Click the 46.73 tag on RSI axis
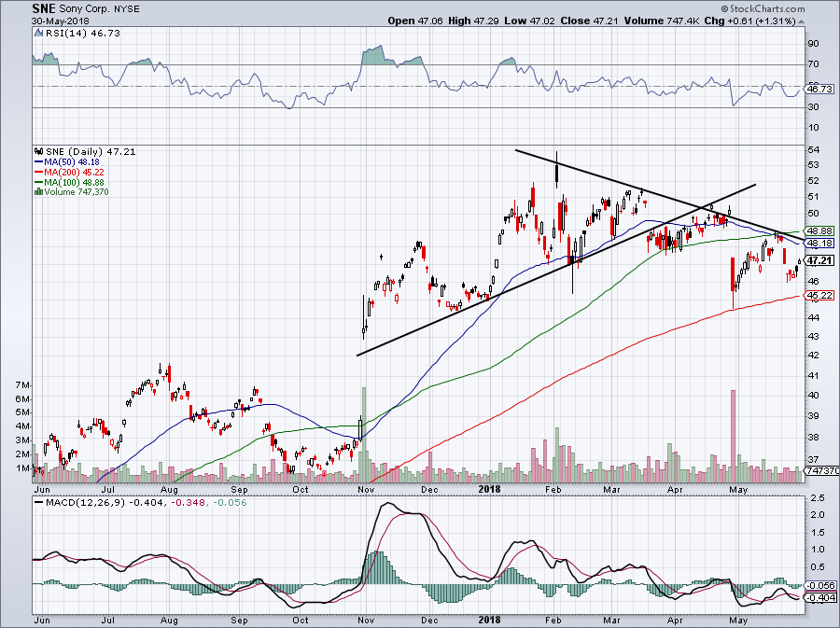The height and width of the screenshot is (628, 840). pyautogui.click(x=819, y=89)
